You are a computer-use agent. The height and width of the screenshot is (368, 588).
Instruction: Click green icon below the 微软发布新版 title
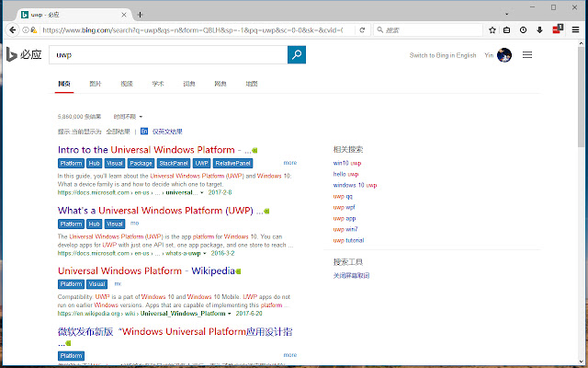click(x=68, y=343)
